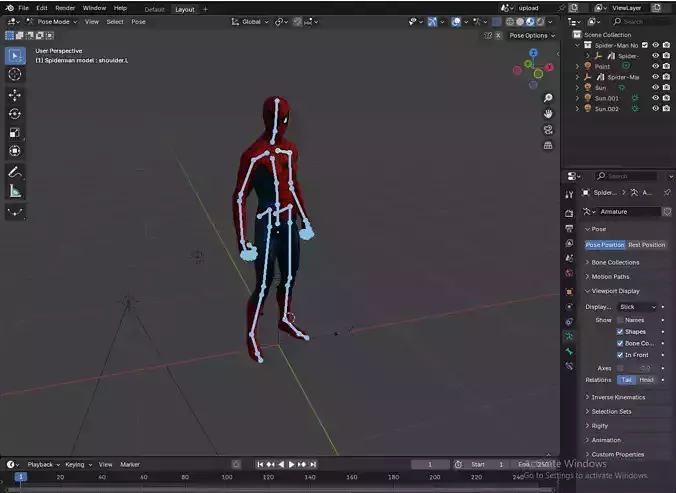This screenshot has width=676, height=493.
Task: Click the outliner search field
Action: (x=640, y=22)
